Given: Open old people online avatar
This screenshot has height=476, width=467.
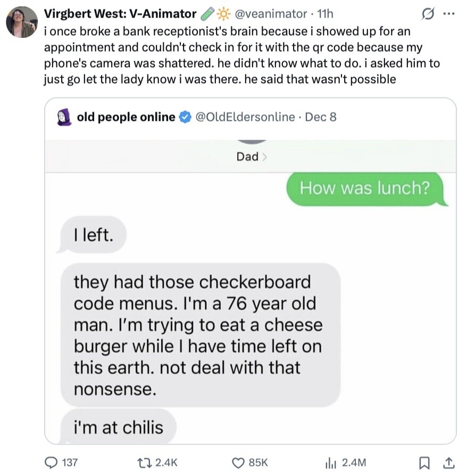Looking at the screenshot, I should tap(64, 117).
